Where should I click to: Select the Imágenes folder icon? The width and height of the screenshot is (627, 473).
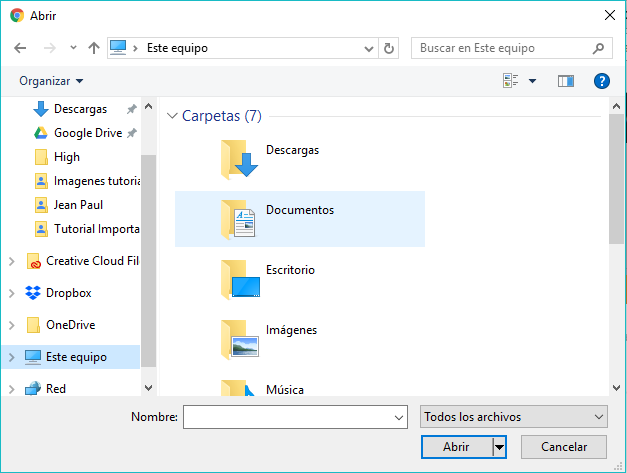(x=240, y=339)
